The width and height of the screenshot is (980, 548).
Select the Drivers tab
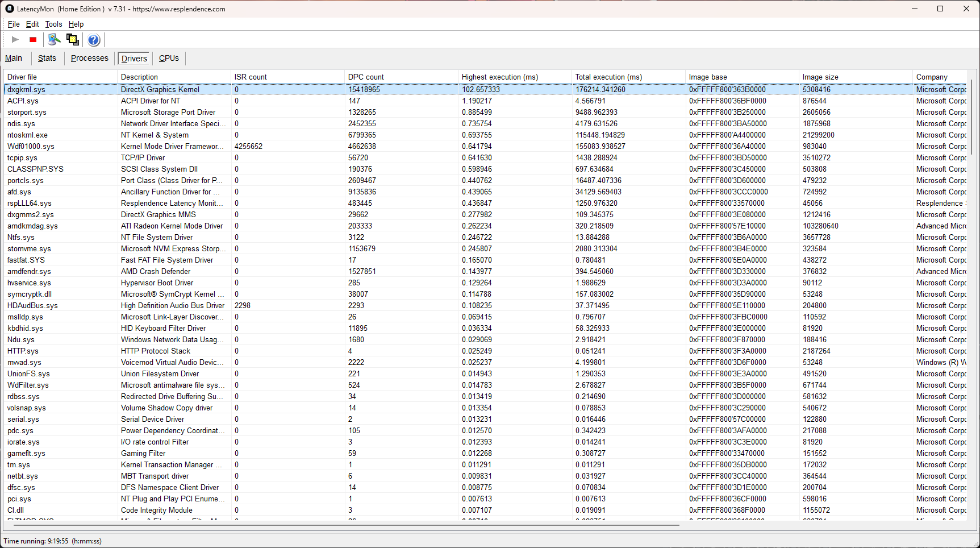[x=134, y=58]
